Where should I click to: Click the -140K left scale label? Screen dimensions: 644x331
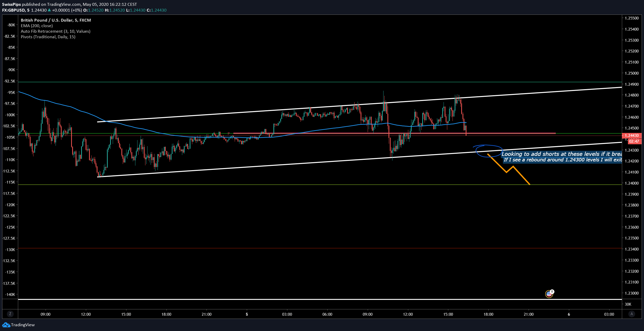pyautogui.click(x=10, y=294)
